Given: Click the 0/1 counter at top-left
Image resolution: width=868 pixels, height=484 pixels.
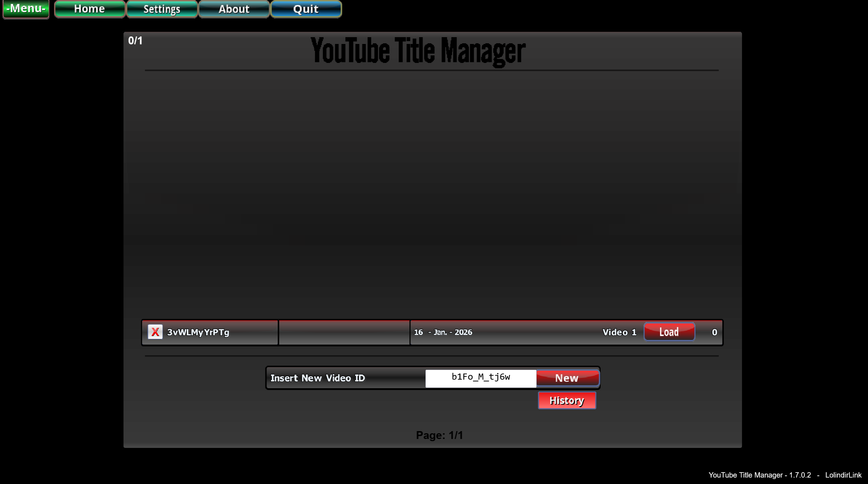Looking at the screenshot, I should tap(135, 41).
